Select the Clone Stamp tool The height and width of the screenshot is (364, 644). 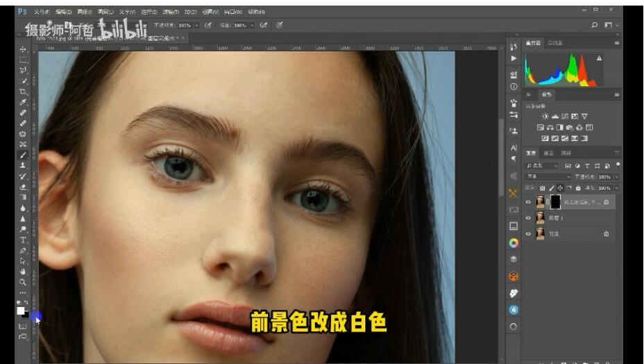[23, 165]
